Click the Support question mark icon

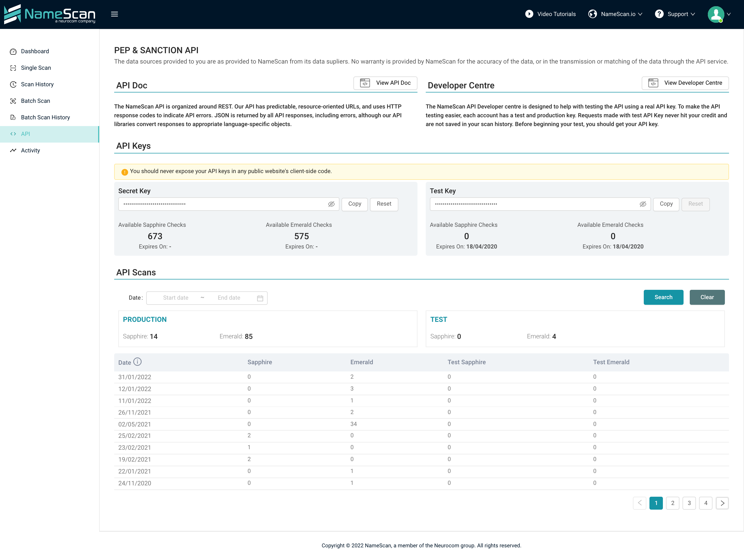[x=659, y=14]
